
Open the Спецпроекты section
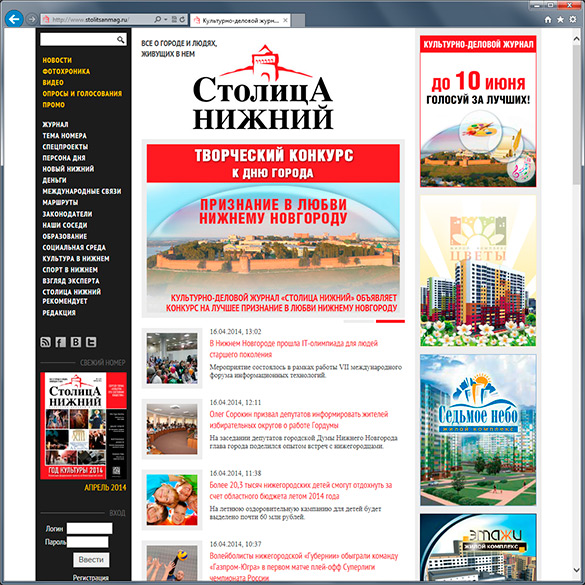pos(65,147)
